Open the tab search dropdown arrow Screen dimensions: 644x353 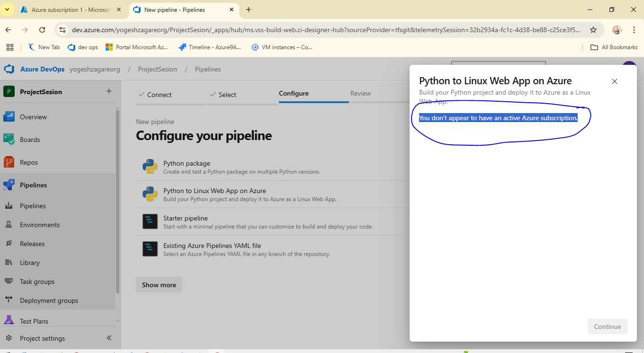[7, 9]
